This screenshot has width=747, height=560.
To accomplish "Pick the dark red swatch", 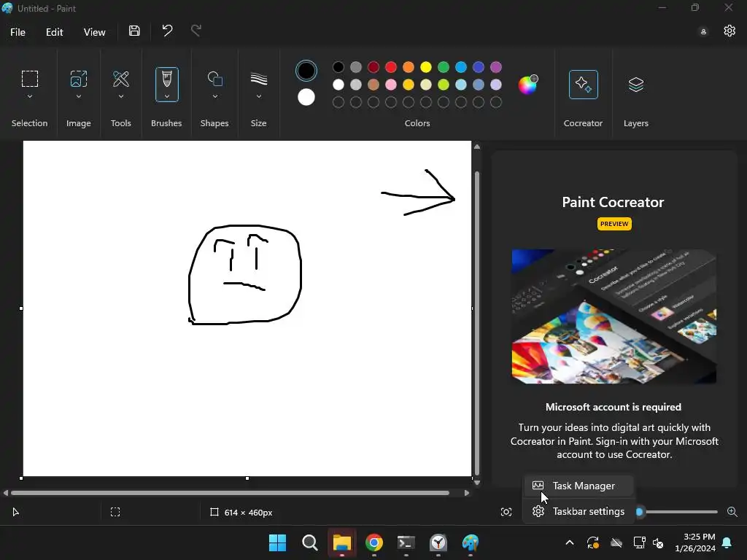I will [373, 67].
